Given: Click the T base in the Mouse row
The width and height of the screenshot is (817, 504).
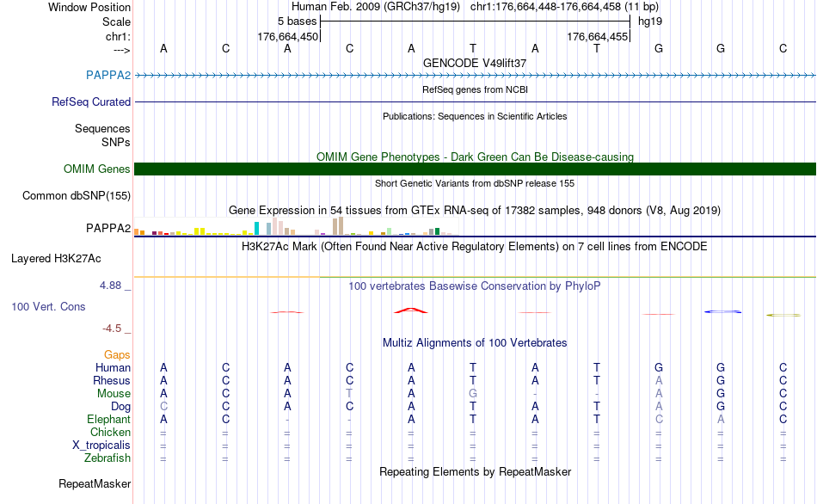Looking at the screenshot, I should [x=349, y=394].
